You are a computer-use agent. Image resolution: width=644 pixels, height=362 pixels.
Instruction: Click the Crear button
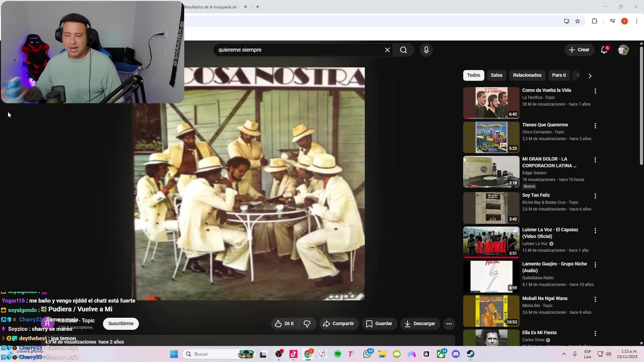(x=579, y=50)
